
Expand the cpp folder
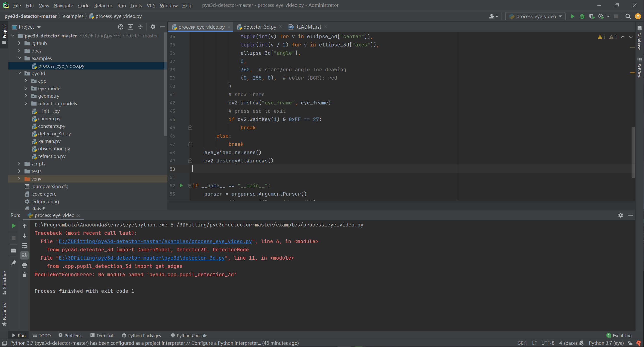[x=26, y=81]
